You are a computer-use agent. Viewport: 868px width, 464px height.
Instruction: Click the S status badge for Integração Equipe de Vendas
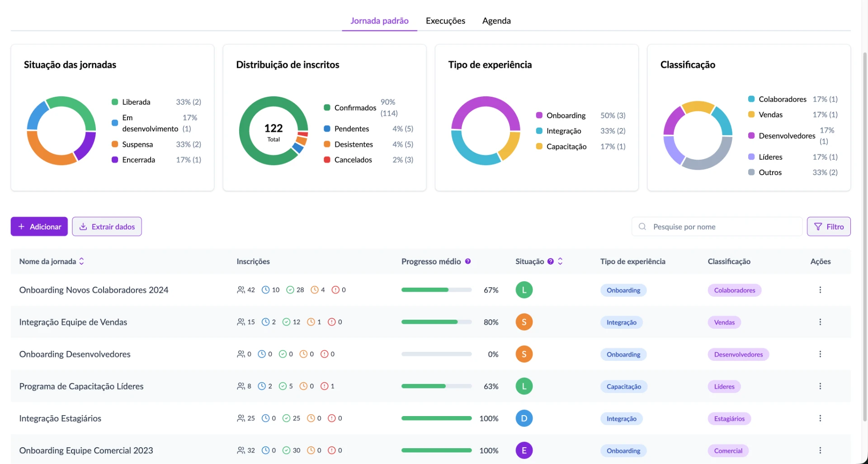pos(524,322)
